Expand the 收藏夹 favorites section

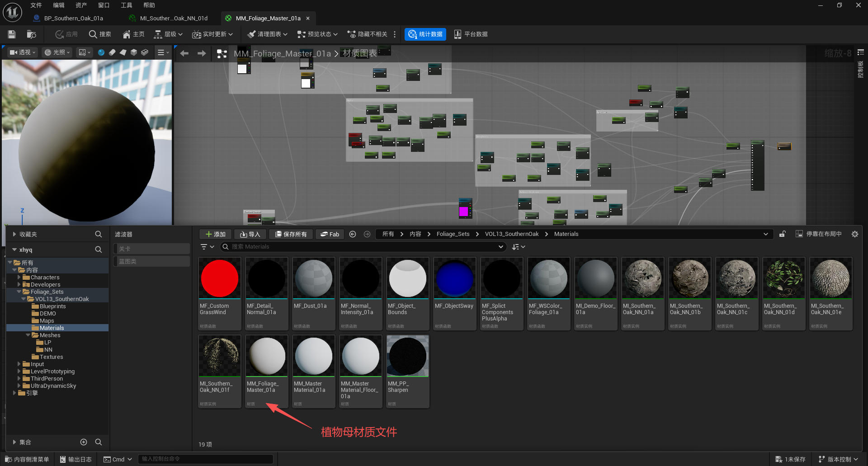[x=14, y=234]
